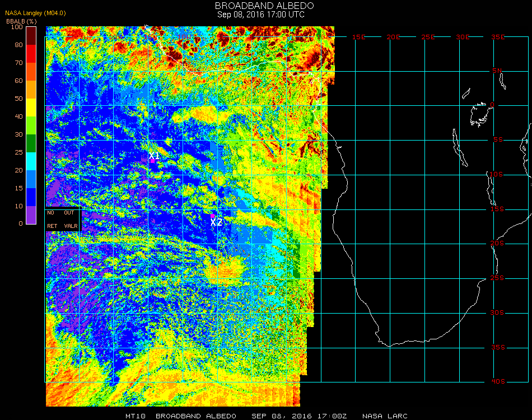Click the 5S latitude label
Screen dimensions: 532x420
click(498, 140)
